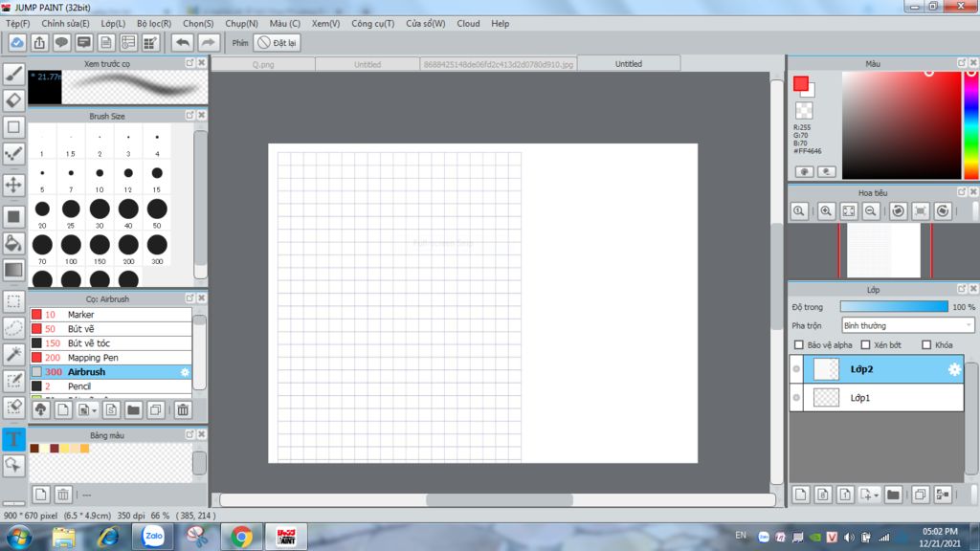
Task: Zoom out using navigator magnifier minus
Action: coord(870,211)
